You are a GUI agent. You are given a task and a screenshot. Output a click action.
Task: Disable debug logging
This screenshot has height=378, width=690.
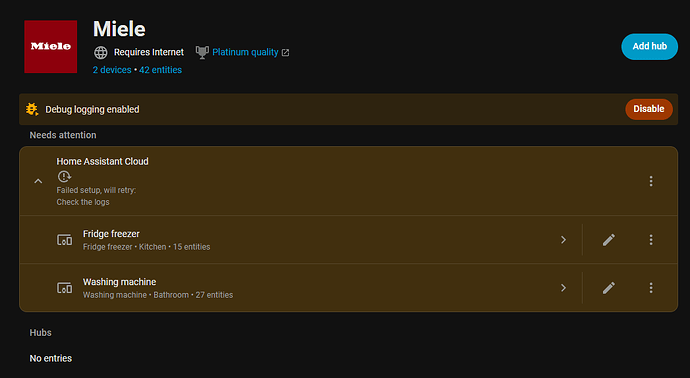[649, 109]
